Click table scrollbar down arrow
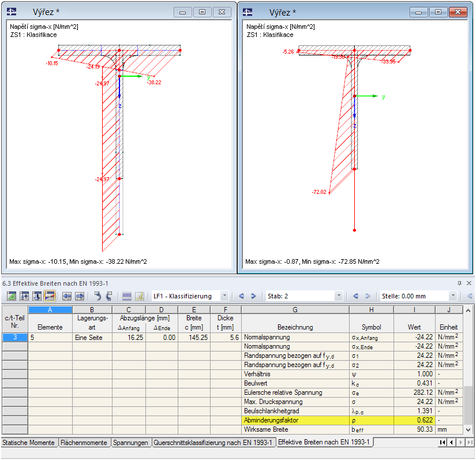Viewport: 476px width, 460px height. (468, 430)
